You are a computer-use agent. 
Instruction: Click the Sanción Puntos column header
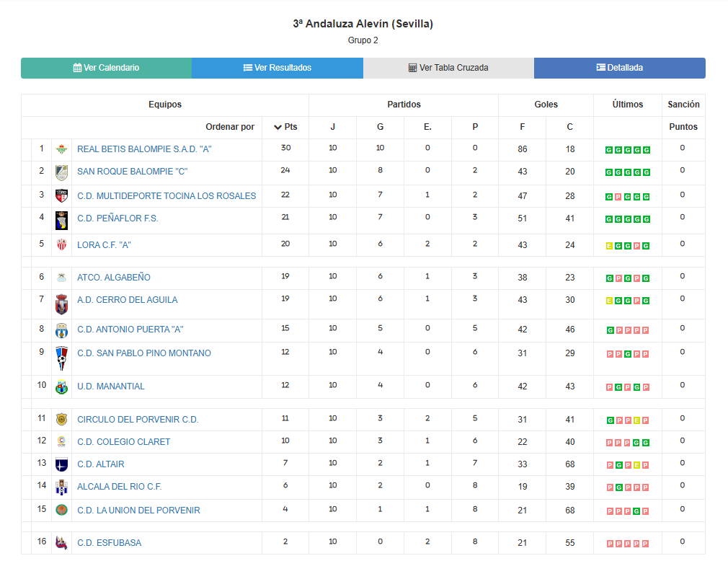[x=683, y=115]
